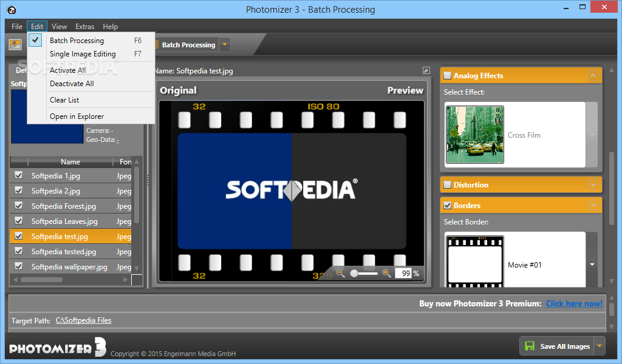
Task: Uncheck Softpedia Forest.jpg checkbox
Action: tap(18, 205)
